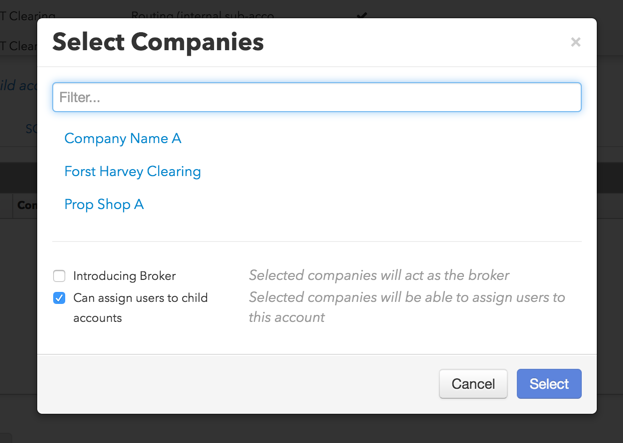623x443 pixels.
Task: Click the Select Companies heading
Action: coord(158,42)
